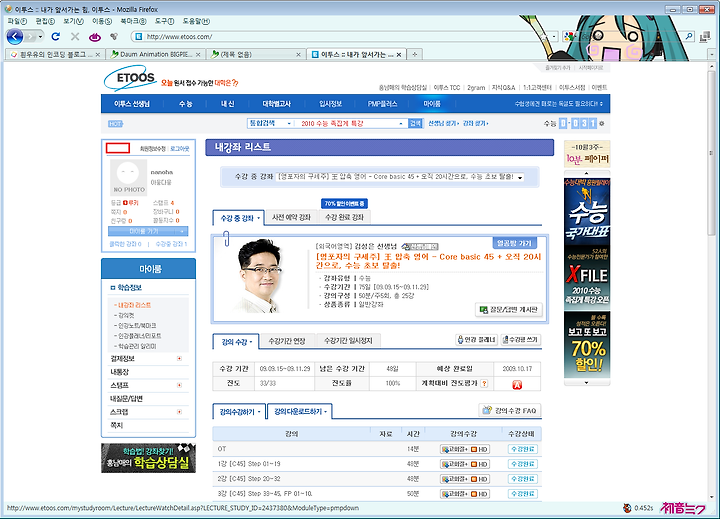Select the 수강기간 연장 tab
Image resolution: width=720 pixels, height=519 pixels.
pyautogui.click(x=287, y=341)
